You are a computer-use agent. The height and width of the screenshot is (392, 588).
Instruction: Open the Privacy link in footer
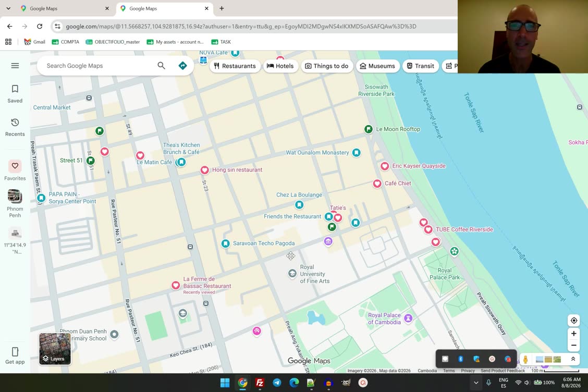point(468,371)
